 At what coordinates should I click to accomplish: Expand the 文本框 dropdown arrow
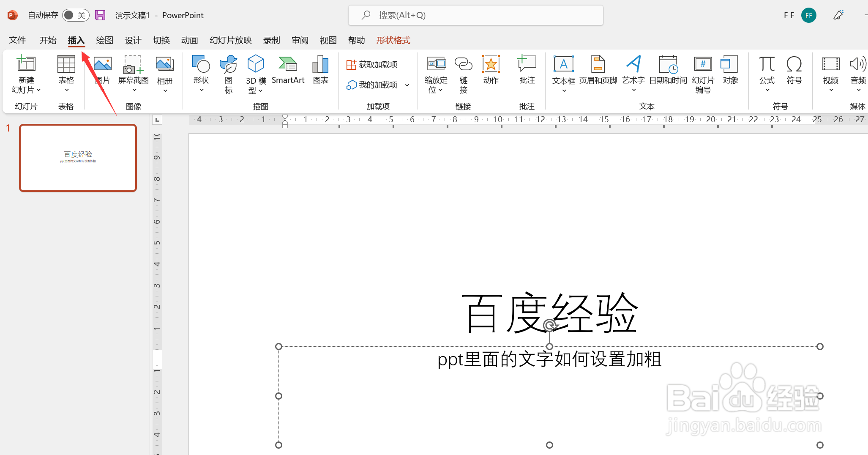tap(564, 90)
